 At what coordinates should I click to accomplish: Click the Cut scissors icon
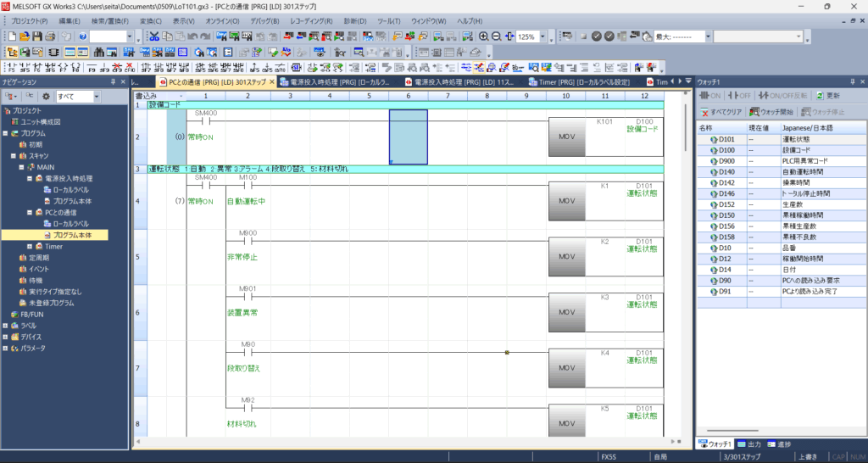[153, 36]
